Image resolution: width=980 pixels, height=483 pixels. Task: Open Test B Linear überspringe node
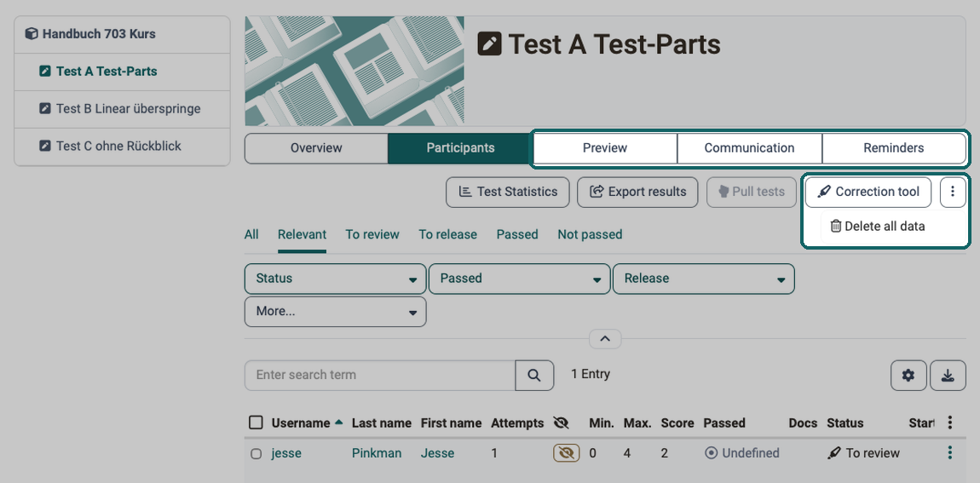pos(123,109)
